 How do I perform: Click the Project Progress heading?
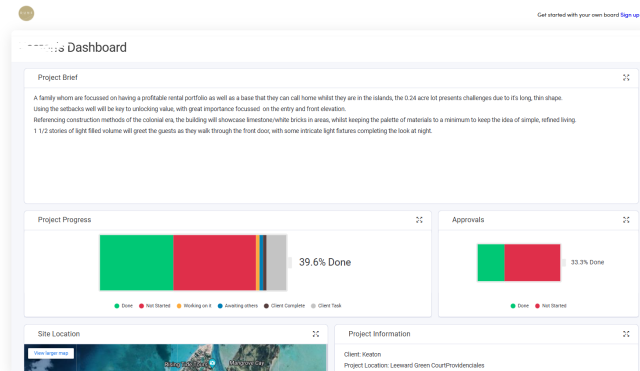pyautogui.click(x=64, y=220)
